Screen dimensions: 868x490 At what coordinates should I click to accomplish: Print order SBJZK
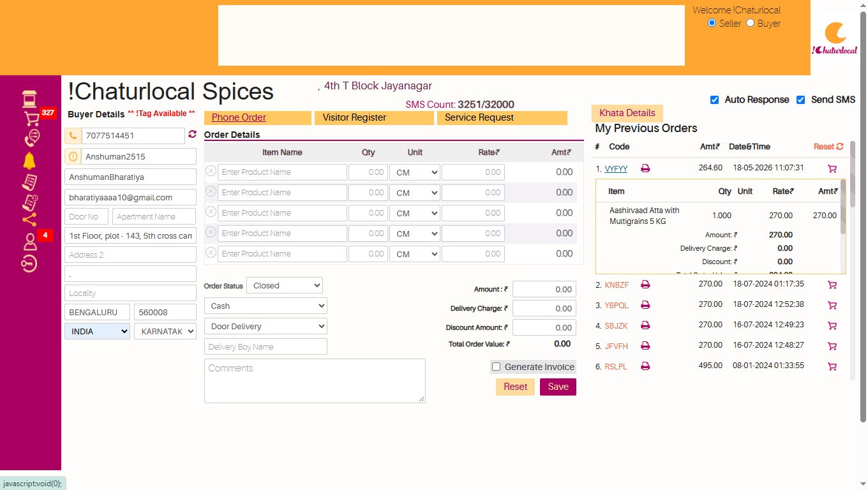click(x=645, y=325)
